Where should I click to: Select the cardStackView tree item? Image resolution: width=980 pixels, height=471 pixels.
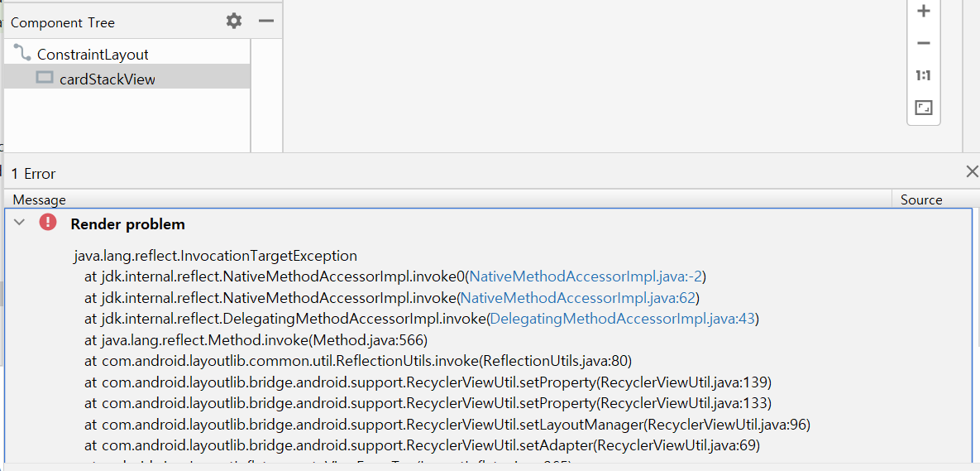click(108, 79)
